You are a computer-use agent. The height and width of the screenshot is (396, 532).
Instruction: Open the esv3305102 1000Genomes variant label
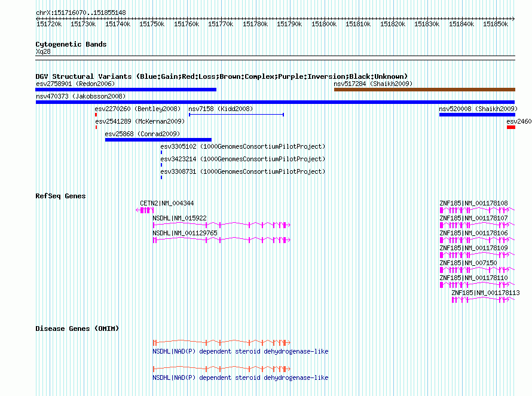pyautogui.click(x=243, y=146)
